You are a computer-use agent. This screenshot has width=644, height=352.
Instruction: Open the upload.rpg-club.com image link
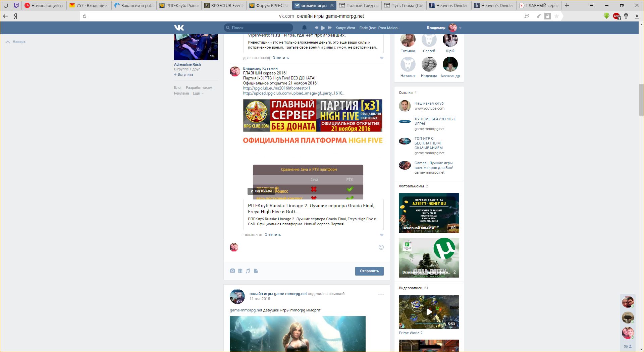coord(293,93)
